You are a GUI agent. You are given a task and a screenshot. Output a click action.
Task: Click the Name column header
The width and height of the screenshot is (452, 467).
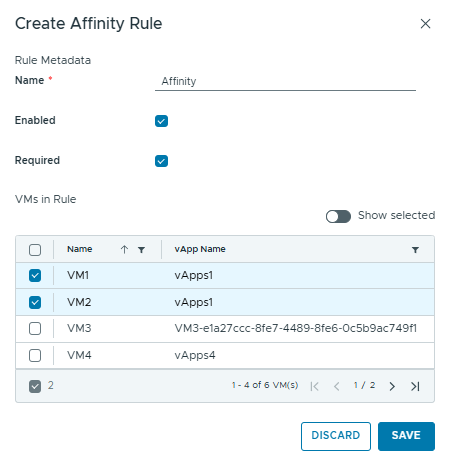79,249
